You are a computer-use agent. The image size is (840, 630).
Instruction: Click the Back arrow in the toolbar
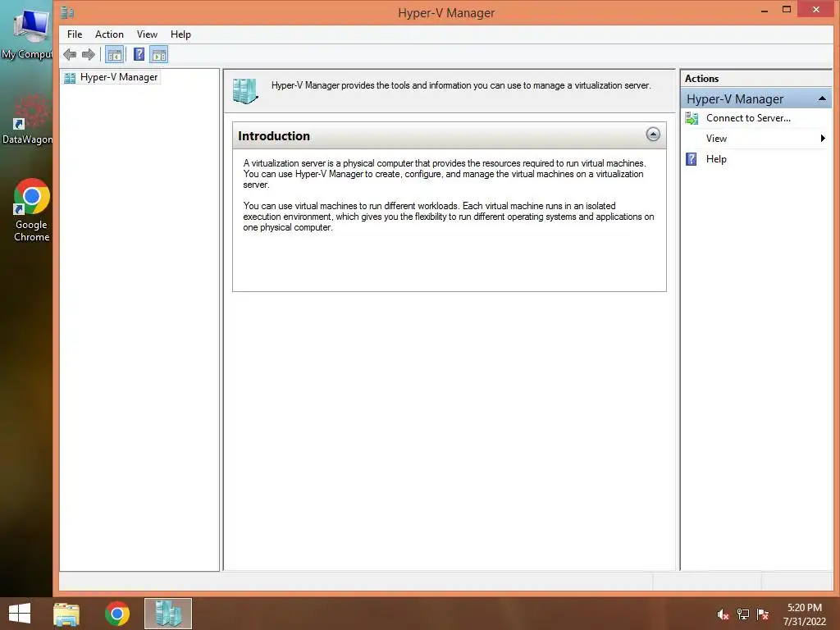[70, 54]
